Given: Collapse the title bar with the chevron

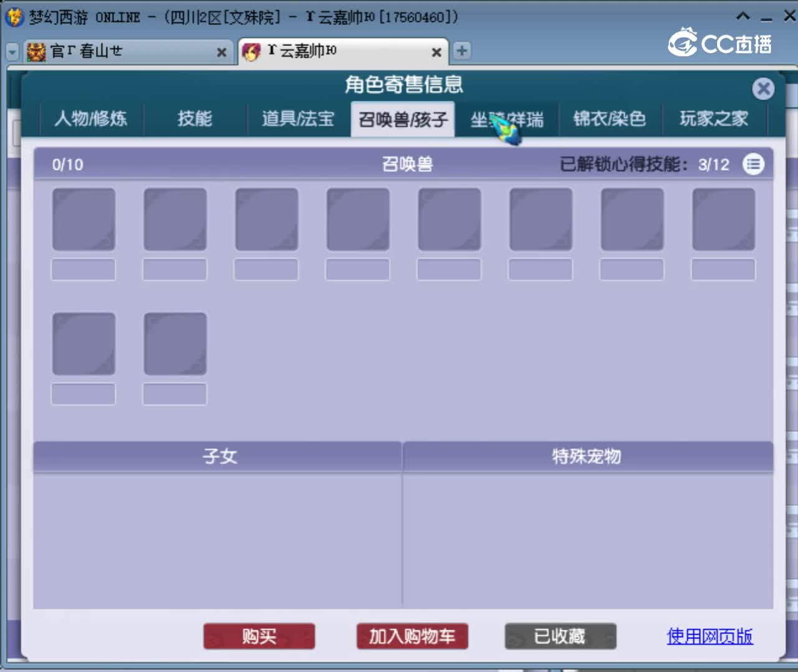Looking at the screenshot, I should tap(743, 16).
